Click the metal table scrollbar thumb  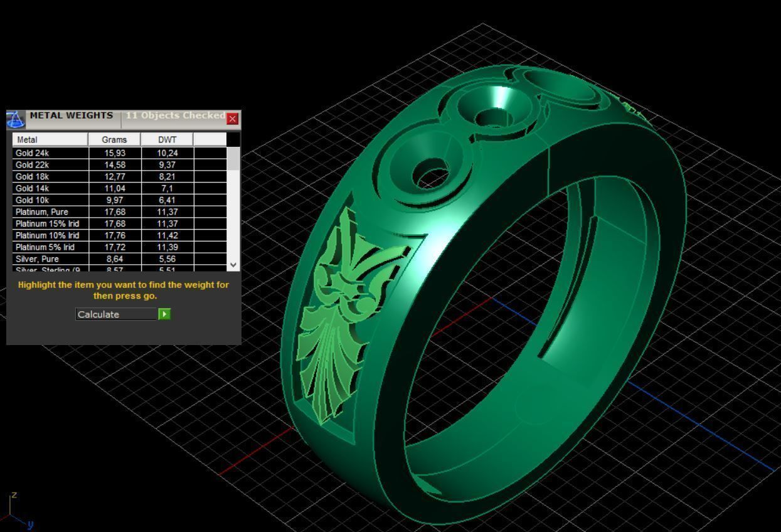tap(233, 158)
